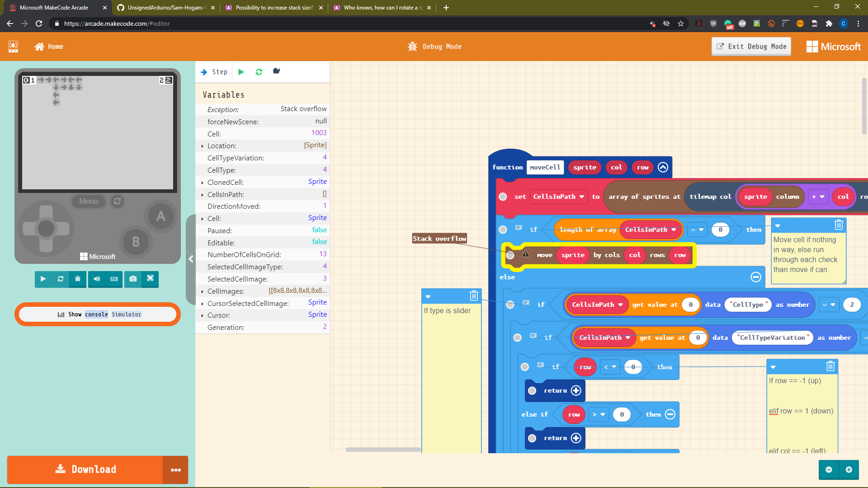
Task: Open CellsInPath variable dropdown in set block
Action: point(581,197)
